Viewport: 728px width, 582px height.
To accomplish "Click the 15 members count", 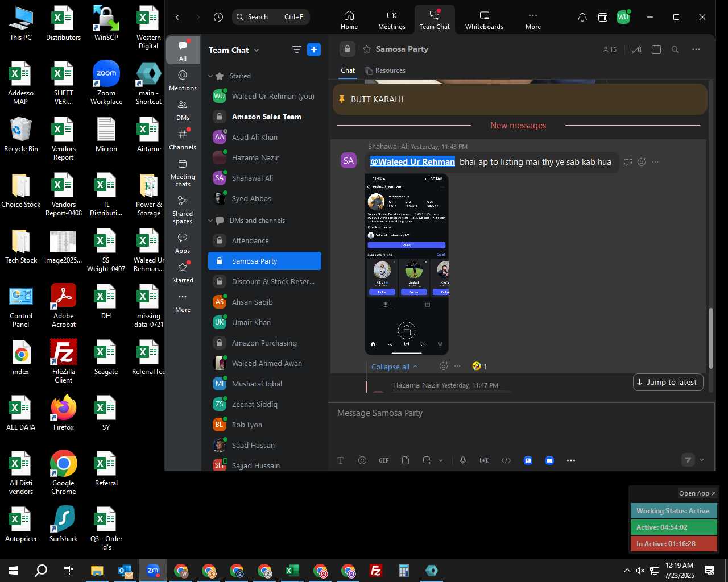I will 610,49.
